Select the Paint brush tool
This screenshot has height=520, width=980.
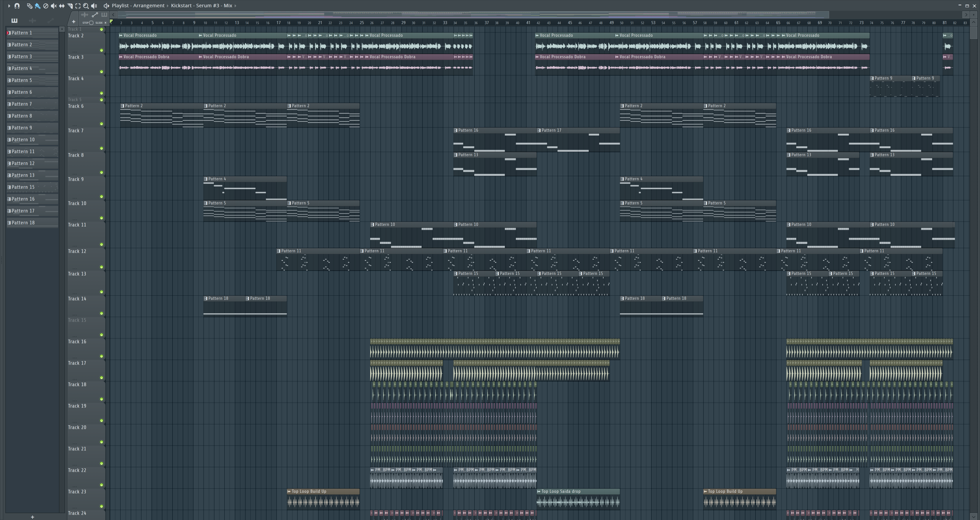[38, 6]
